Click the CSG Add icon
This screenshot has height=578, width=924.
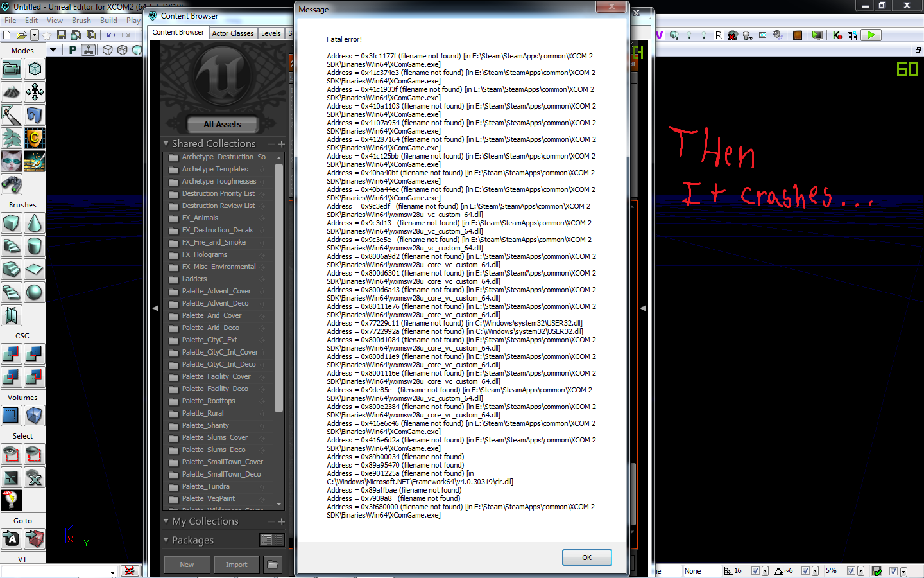tap(12, 354)
